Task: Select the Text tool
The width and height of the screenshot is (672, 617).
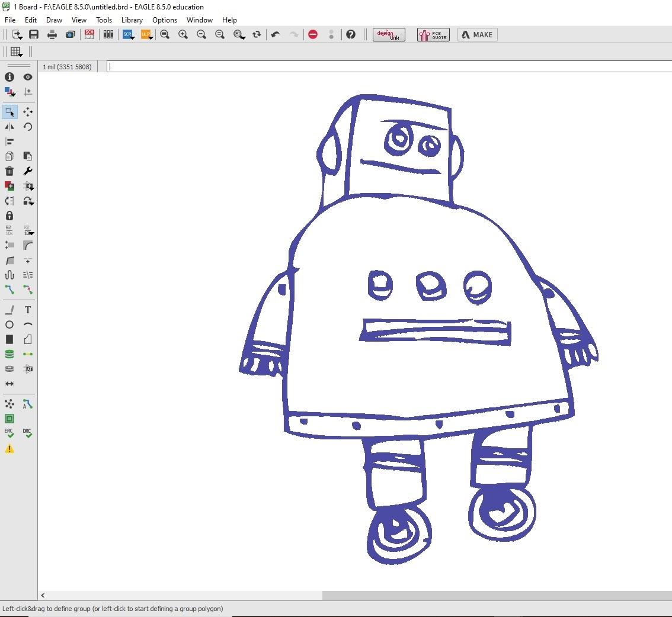Action: coord(28,310)
